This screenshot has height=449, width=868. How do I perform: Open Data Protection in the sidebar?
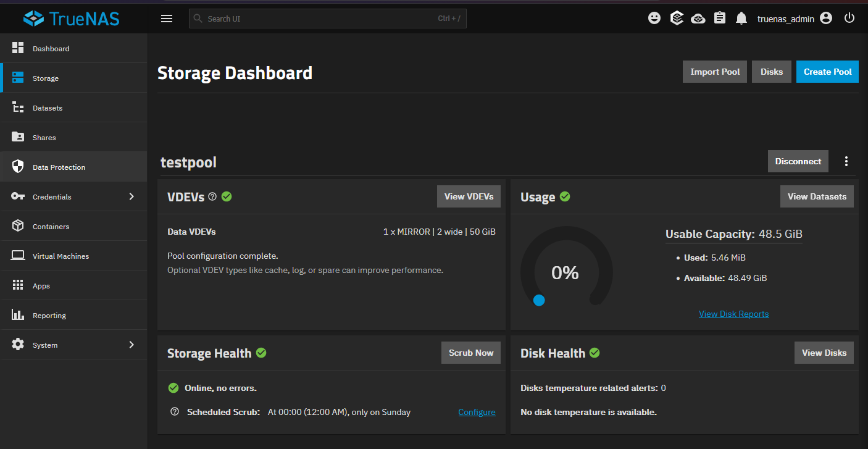[73, 167]
